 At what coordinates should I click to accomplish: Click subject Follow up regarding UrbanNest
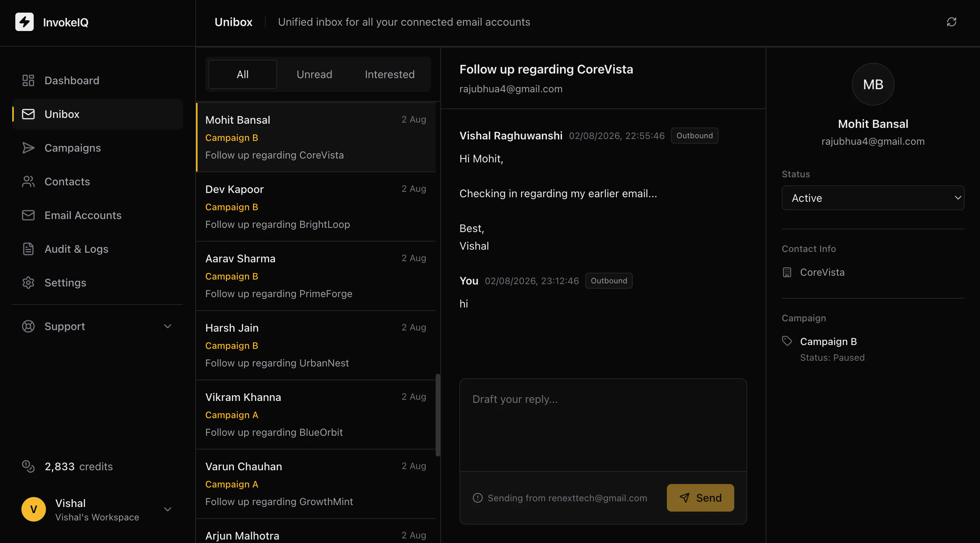pyautogui.click(x=277, y=363)
